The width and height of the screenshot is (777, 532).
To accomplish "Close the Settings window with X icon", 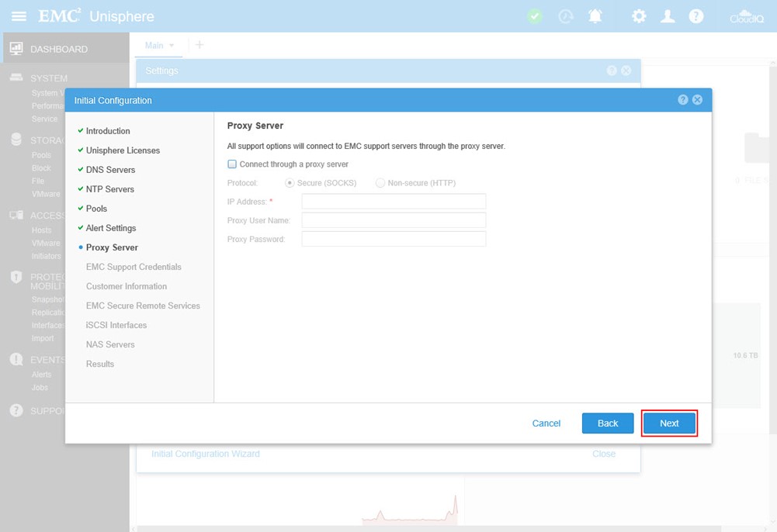I will pyautogui.click(x=626, y=71).
